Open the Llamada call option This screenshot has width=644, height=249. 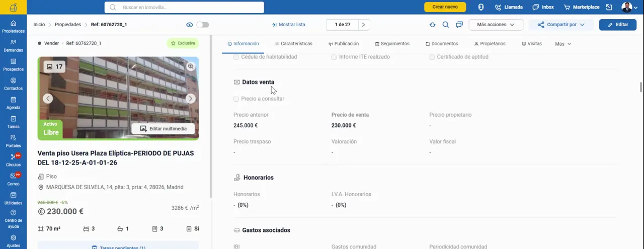[509, 7]
